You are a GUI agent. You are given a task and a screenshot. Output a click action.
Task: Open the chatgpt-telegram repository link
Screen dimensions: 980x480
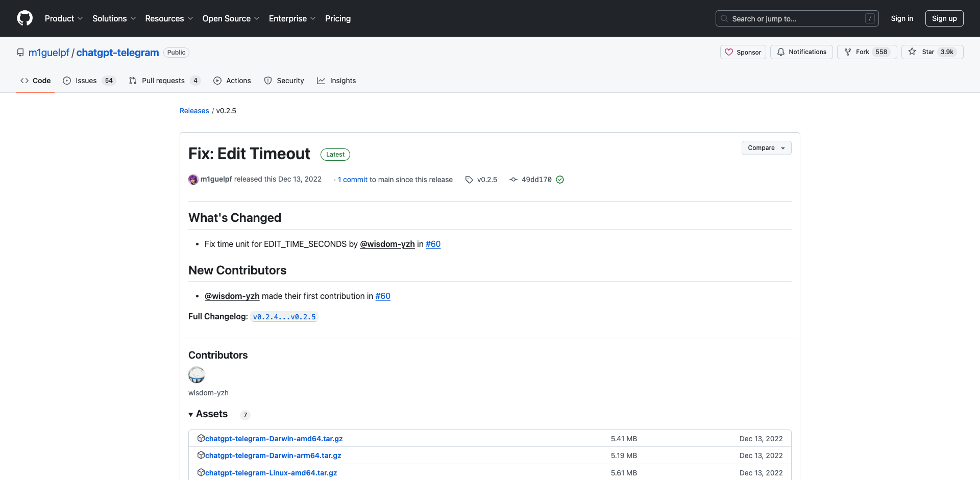point(118,53)
